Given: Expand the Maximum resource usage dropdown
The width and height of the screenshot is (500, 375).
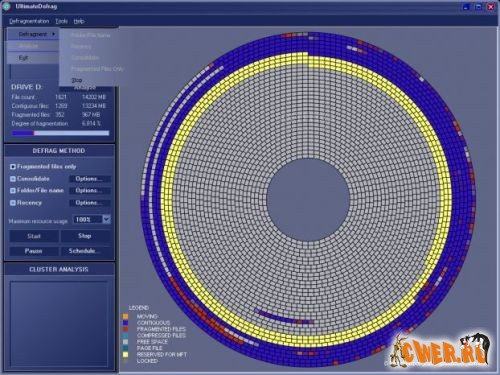Looking at the screenshot, I should pyautogui.click(x=106, y=219).
